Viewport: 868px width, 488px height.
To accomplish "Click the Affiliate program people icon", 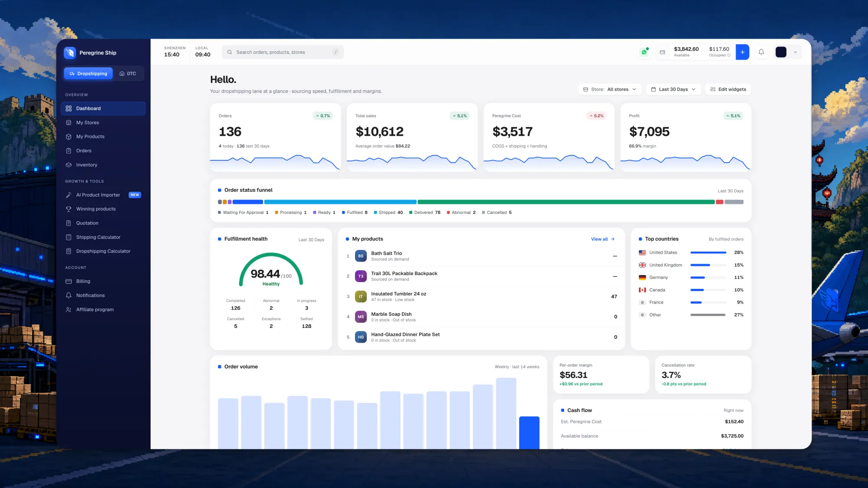I will [x=69, y=310].
